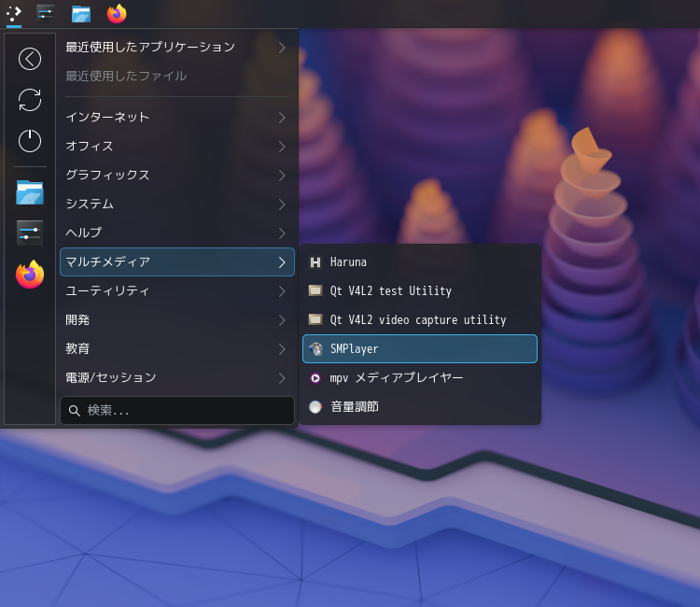Viewport: 700px width, 607px height.
Task: Select Qt V4L2 test Utility entry
Action: 420,290
